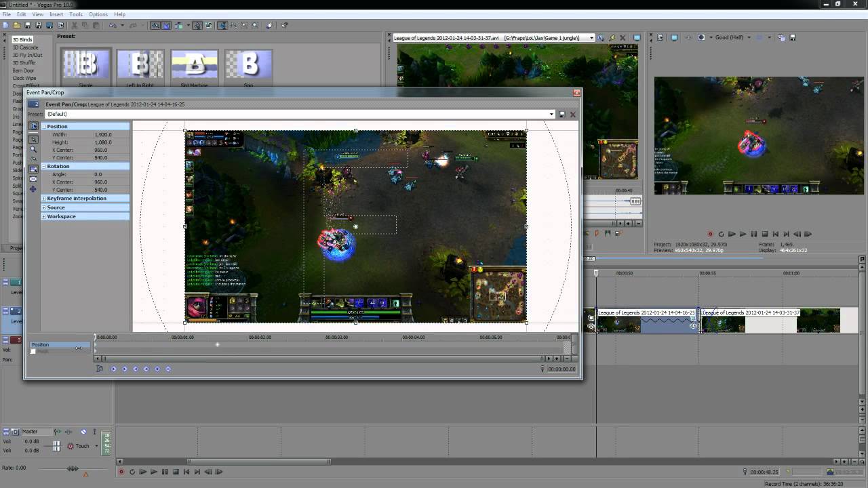Click Record button under Video Preview
The image size is (868, 488).
tap(710, 234)
